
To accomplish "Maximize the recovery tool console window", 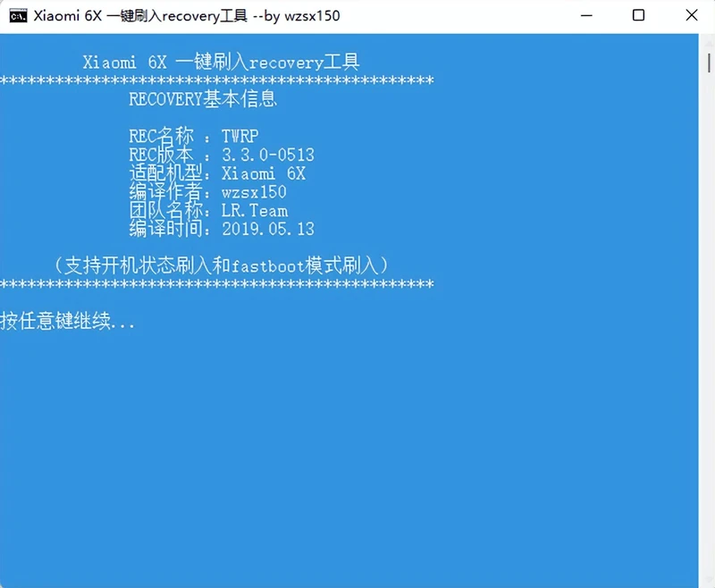I will [x=638, y=15].
